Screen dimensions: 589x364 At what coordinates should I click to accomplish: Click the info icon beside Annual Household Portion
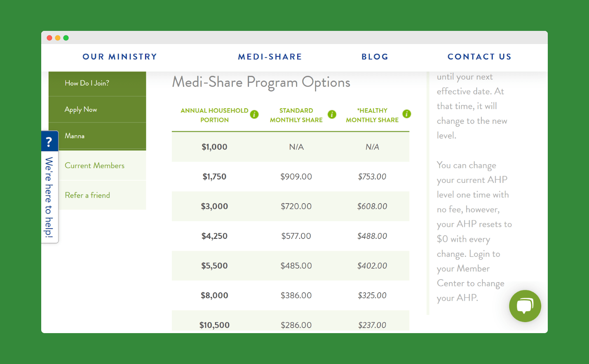(254, 114)
